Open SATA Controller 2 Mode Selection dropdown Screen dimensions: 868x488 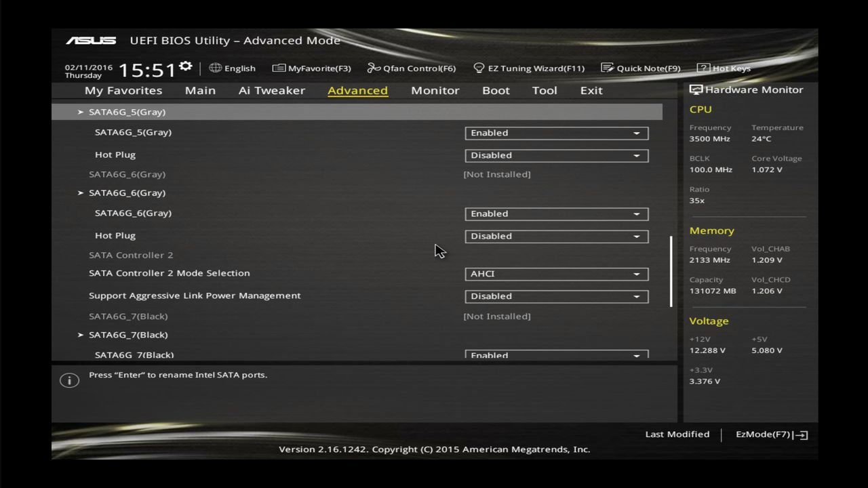coord(557,274)
